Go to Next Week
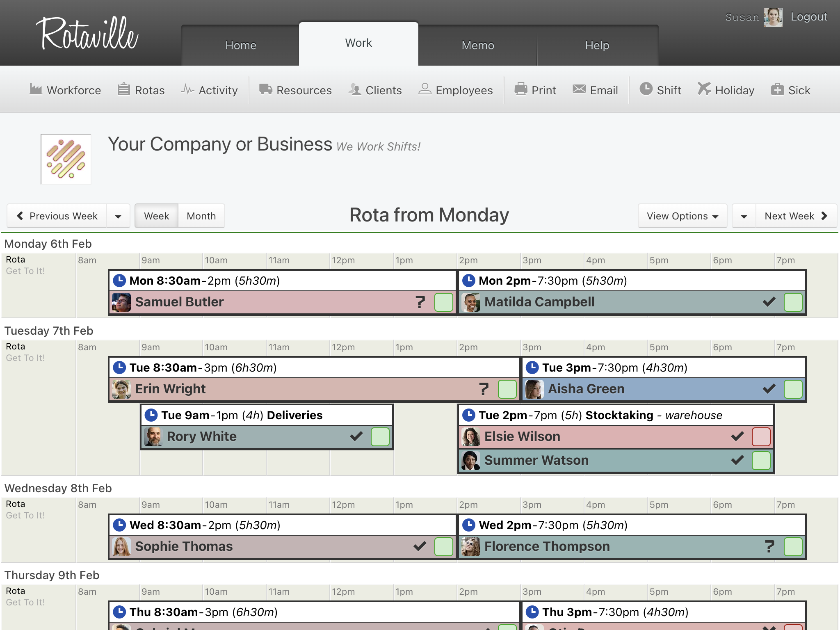The width and height of the screenshot is (840, 630). coord(796,216)
